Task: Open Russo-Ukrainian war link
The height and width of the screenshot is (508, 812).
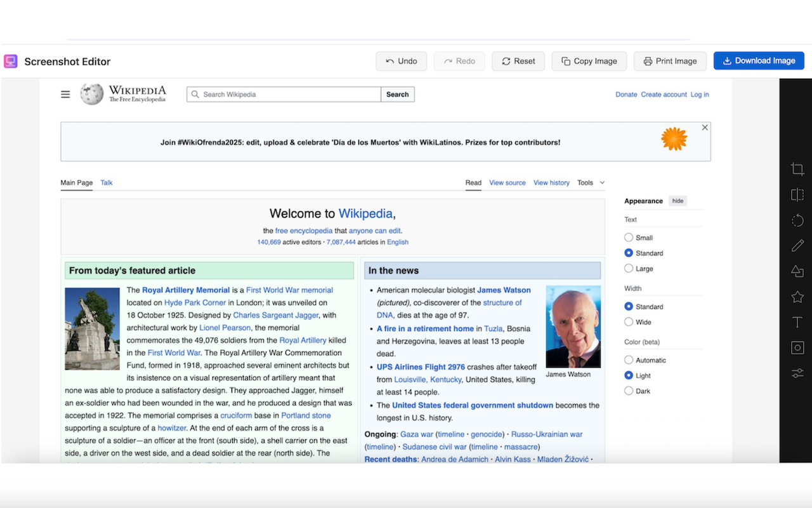Action: 547,434
